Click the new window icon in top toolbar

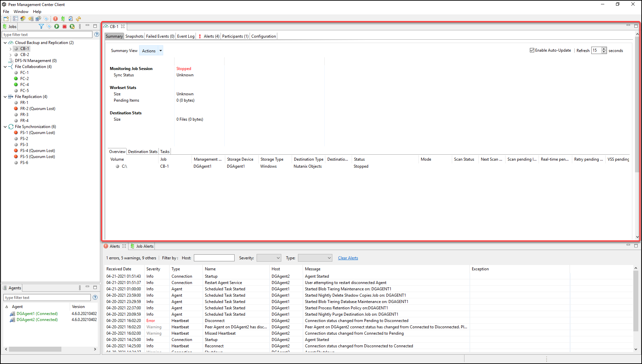[x=6, y=19]
